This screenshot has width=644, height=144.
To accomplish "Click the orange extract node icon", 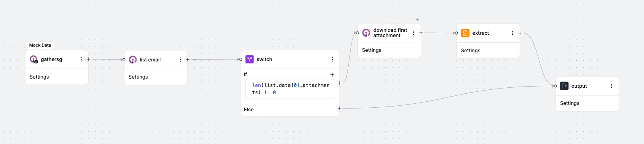I will [465, 33].
